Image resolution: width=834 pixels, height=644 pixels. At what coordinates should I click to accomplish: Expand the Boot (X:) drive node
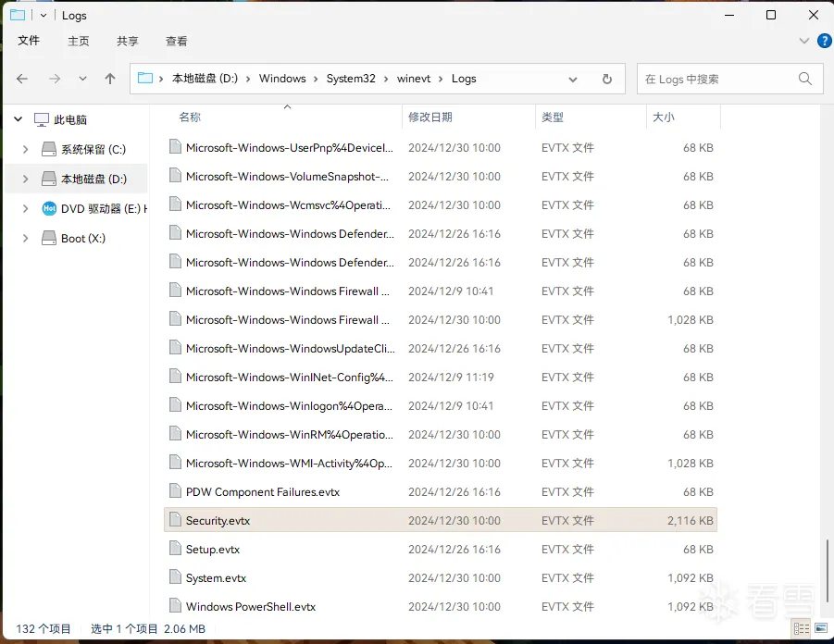pyautogui.click(x=25, y=238)
